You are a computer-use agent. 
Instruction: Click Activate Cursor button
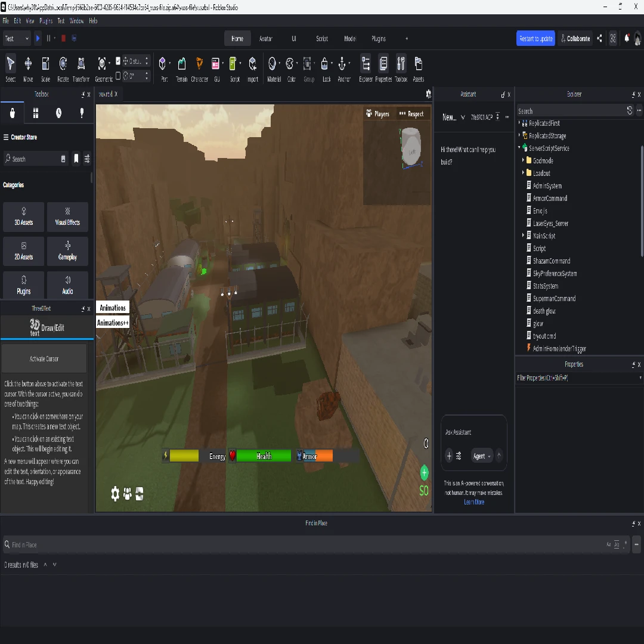click(x=44, y=358)
